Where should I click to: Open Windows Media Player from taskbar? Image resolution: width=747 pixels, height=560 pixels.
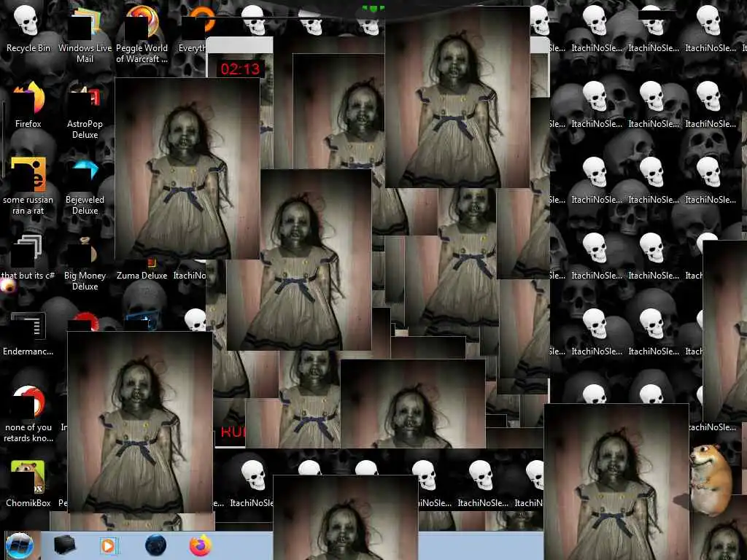(x=109, y=545)
